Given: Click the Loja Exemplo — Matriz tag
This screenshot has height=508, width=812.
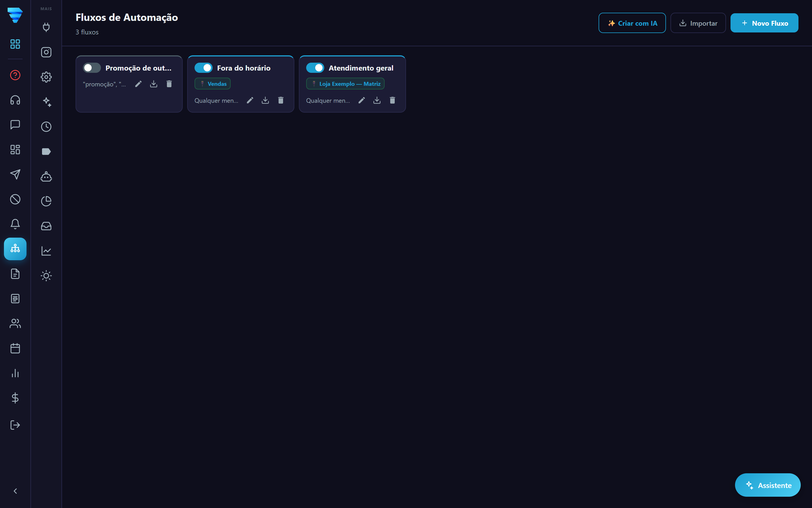Looking at the screenshot, I should click(x=345, y=84).
